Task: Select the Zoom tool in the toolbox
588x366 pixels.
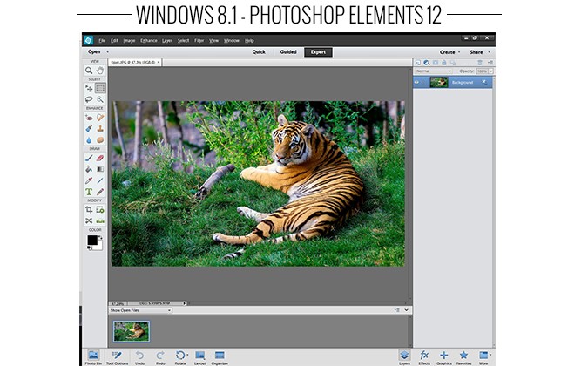Action: (x=89, y=71)
